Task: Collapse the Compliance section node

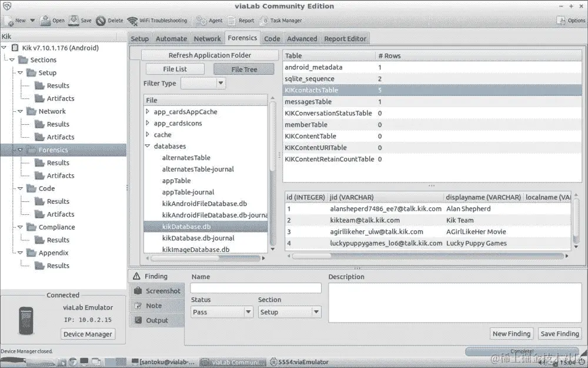Action: [20, 227]
